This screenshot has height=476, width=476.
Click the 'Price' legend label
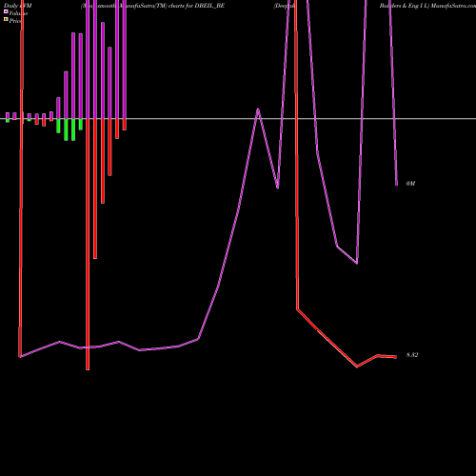[15, 21]
